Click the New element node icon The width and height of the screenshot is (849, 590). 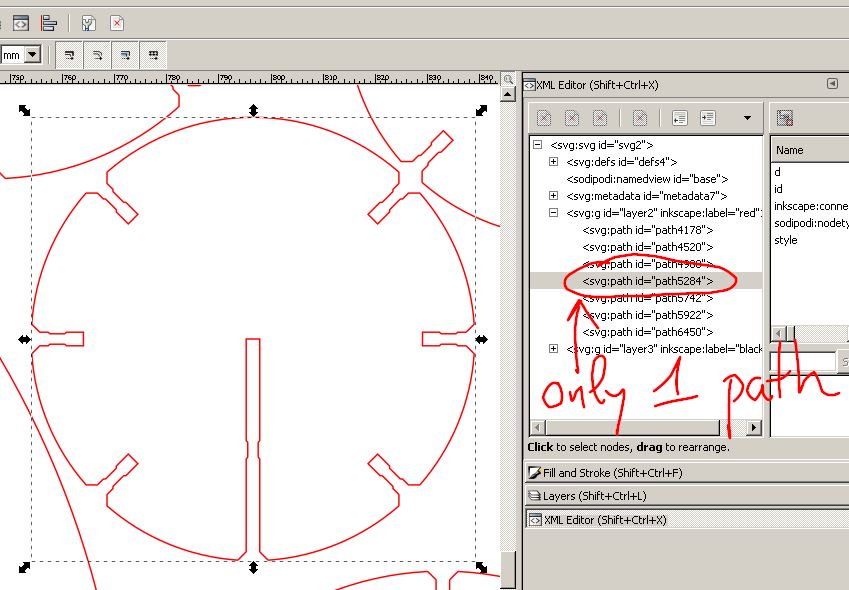click(x=544, y=117)
